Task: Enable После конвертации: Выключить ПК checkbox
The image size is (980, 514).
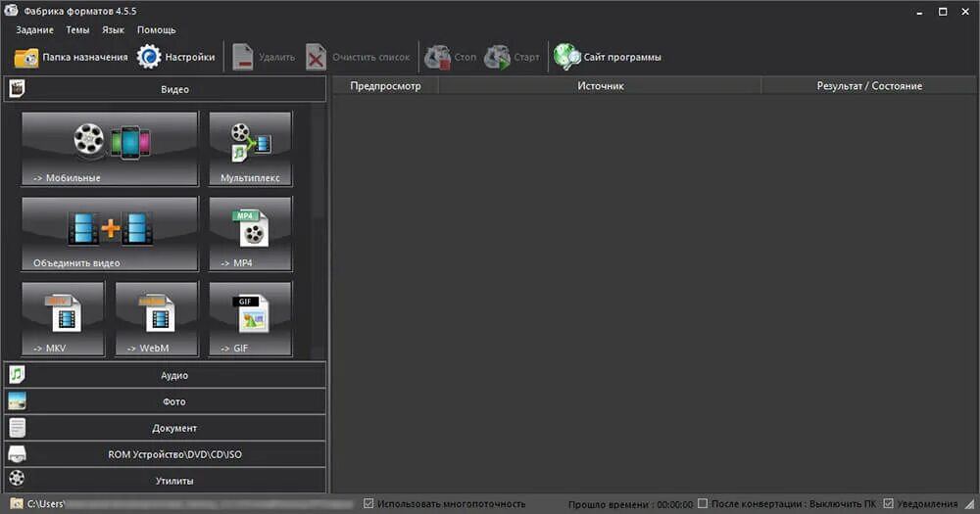Action: pyautogui.click(x=703, y=503)
